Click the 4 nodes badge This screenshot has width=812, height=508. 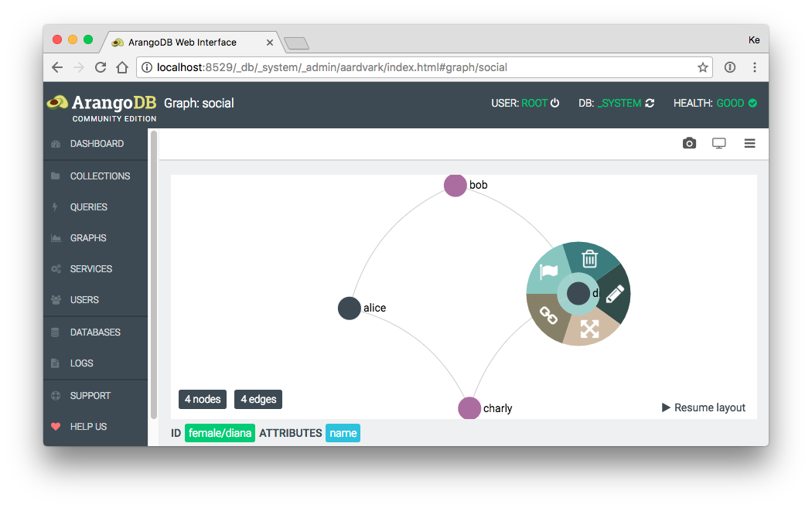point(203,400)
